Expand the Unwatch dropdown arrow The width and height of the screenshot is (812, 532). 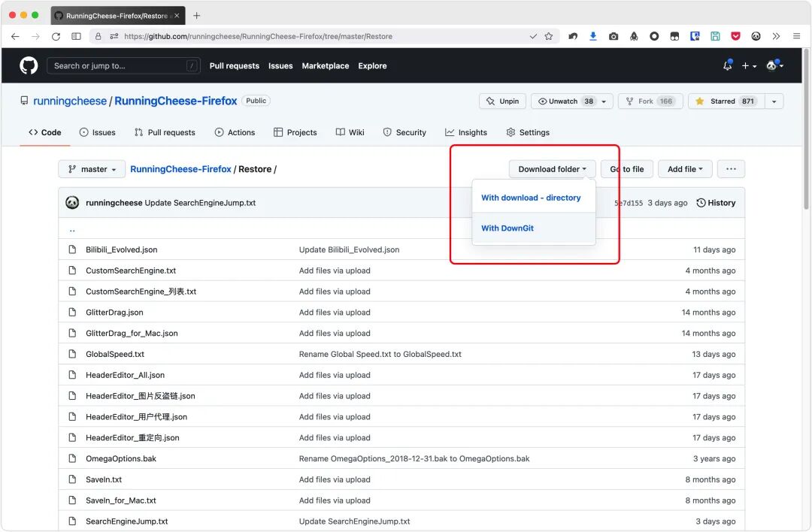pos(604,101)
